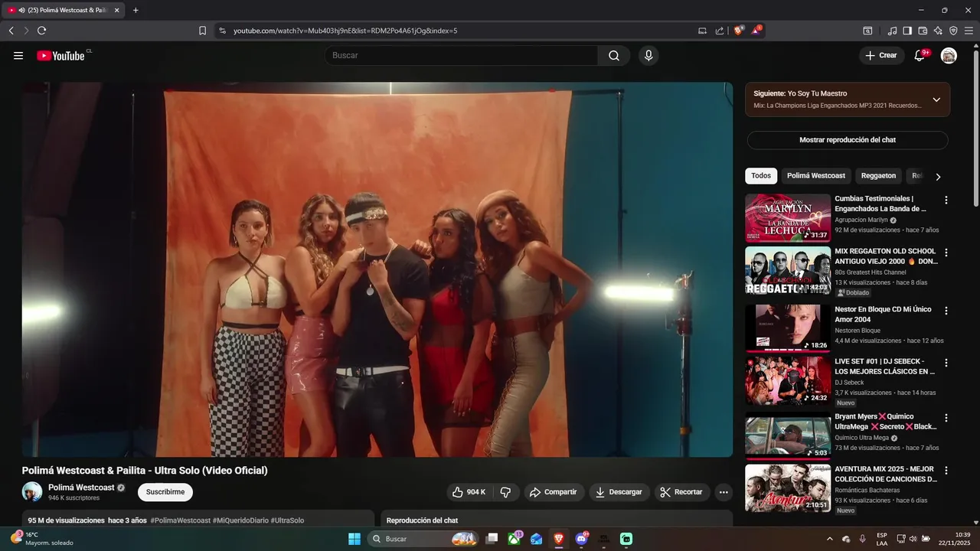This screenshot has height=551, width=980.
Task: Click the search magnifier button
Action: click(614, 55)
